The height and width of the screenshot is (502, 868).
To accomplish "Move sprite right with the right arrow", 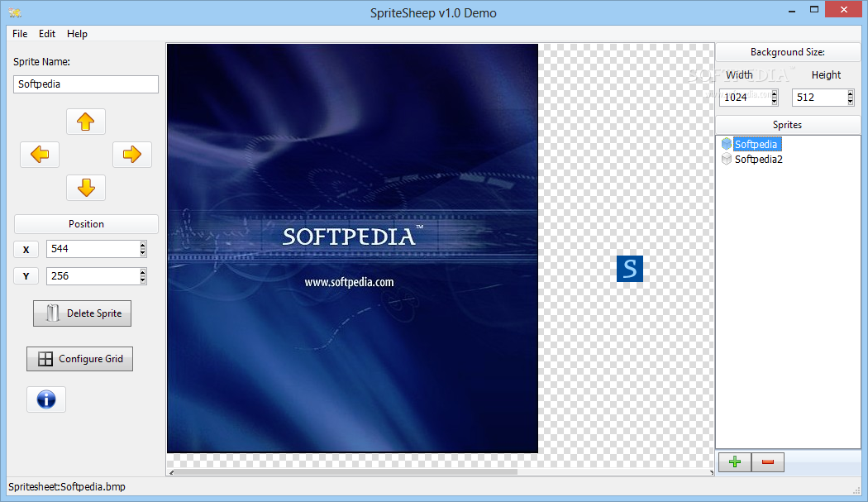I will [x=131, y=154].
